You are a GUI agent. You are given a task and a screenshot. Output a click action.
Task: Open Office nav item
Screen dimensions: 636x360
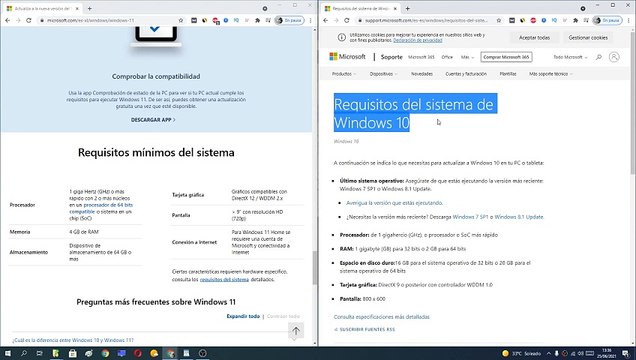[x=447, y=57]
